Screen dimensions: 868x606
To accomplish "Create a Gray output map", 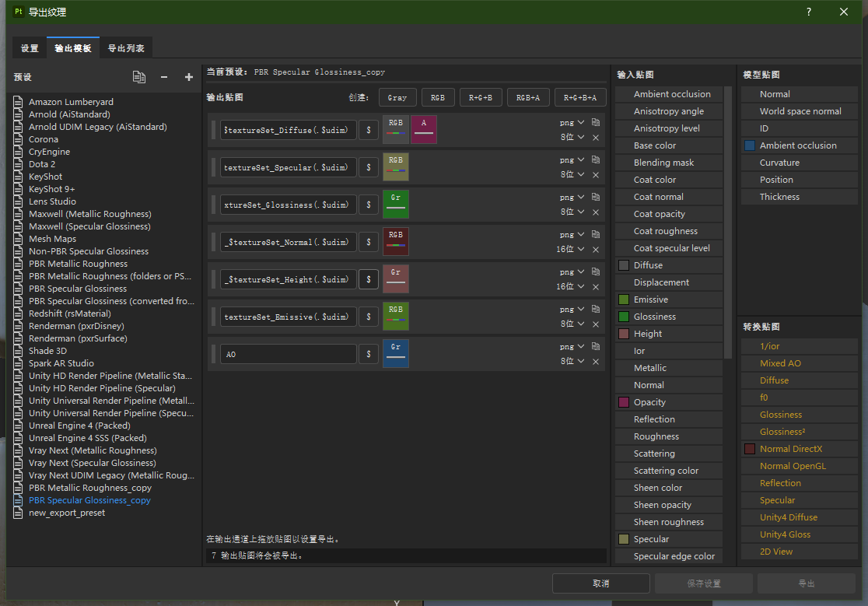I will [397, 97].
